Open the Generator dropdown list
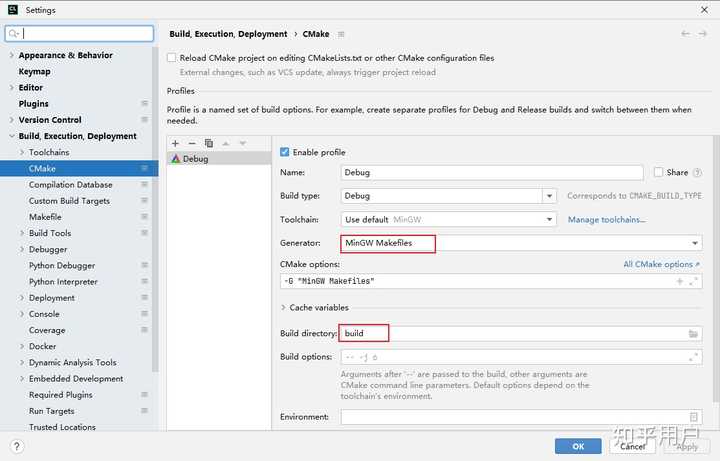Screen dimensions: 720x461 pyautogui.click(x=695, y=243)
